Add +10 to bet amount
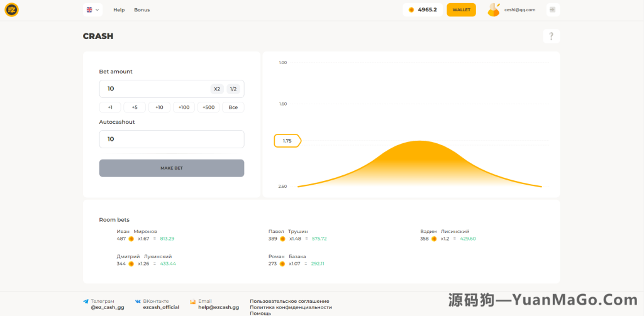 [159, 107]
